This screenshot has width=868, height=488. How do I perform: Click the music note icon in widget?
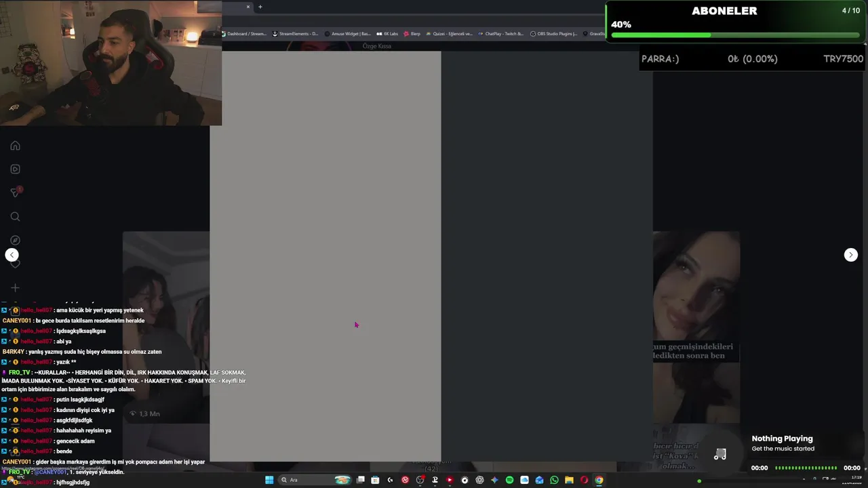tap(719, 454)
